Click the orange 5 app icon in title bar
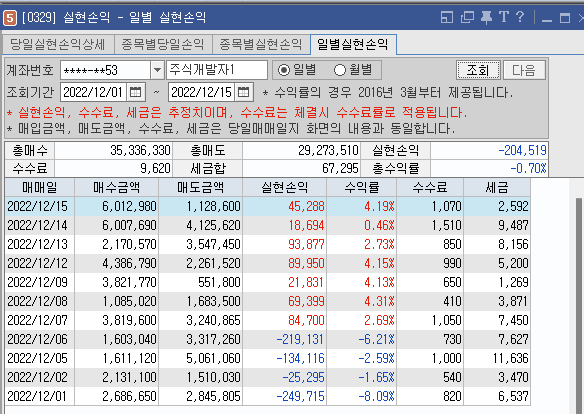 pyautogui.click(x=10, y=17)
